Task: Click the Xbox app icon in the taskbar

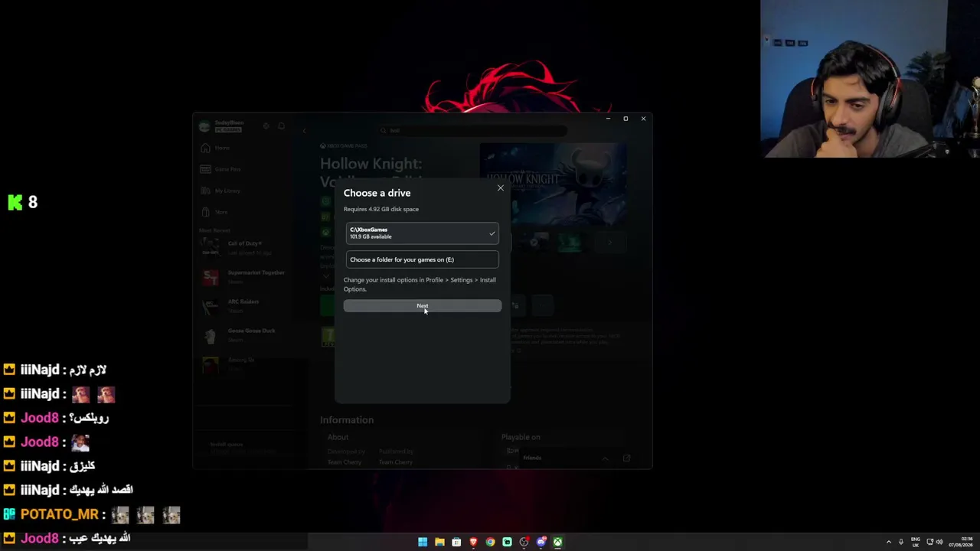Action: point(558,542)
